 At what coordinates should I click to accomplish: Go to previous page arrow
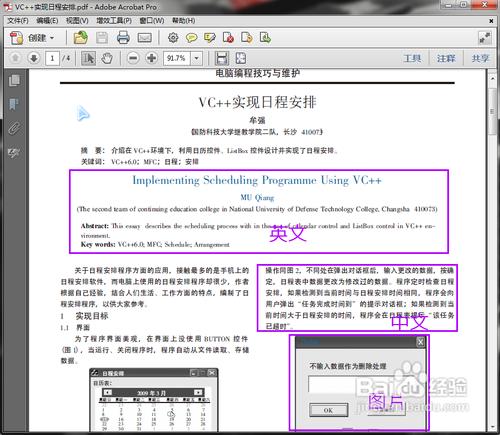(15, 58)
